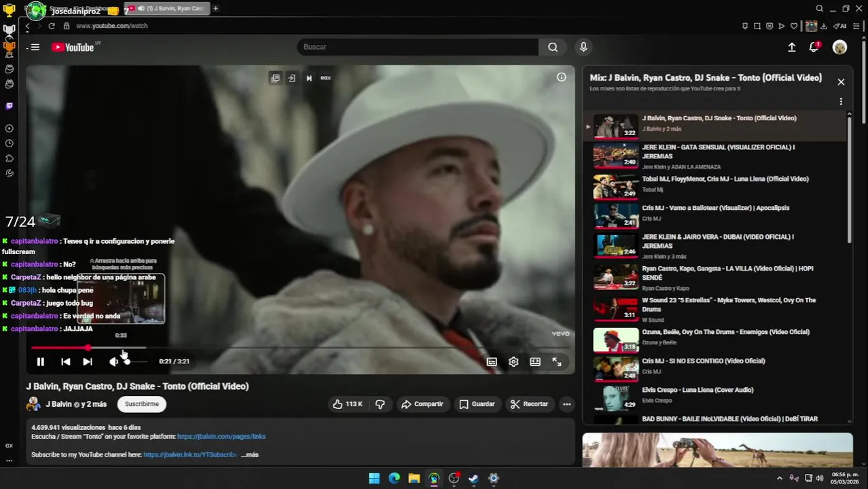Open the browser AI assistant button
The image size is (868, 489).
840,26
